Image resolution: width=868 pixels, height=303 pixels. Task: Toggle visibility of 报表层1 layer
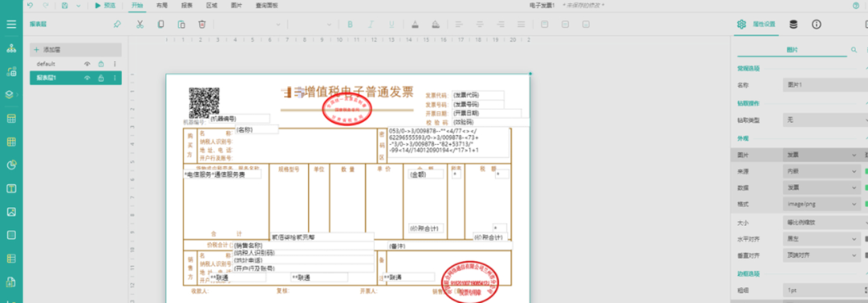(x=87, y=78)
